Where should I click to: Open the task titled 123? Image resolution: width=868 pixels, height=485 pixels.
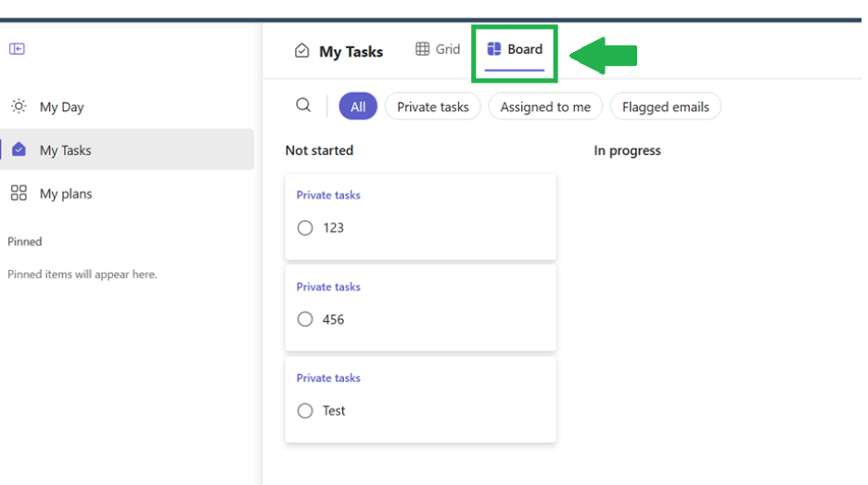333,227
